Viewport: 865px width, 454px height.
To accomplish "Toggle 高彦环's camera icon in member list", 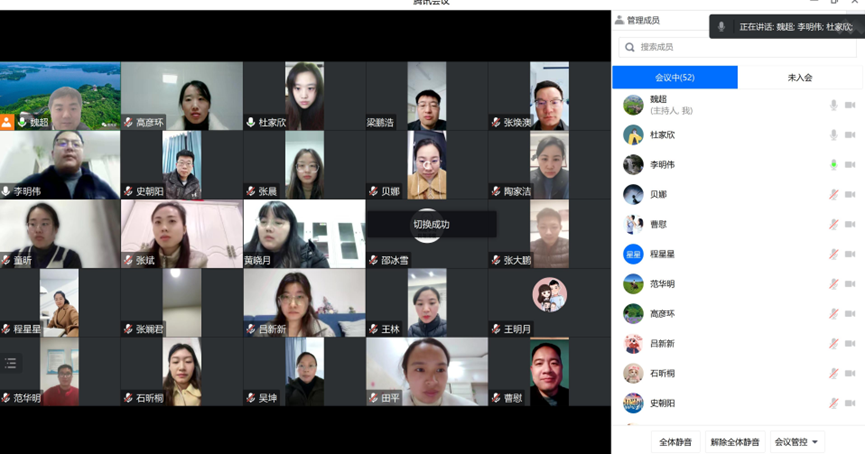I will [x=850, y=314].
